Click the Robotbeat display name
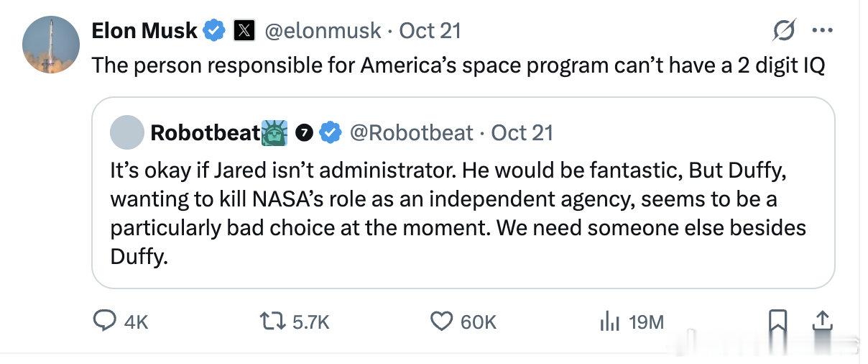 tap(205, 133)
